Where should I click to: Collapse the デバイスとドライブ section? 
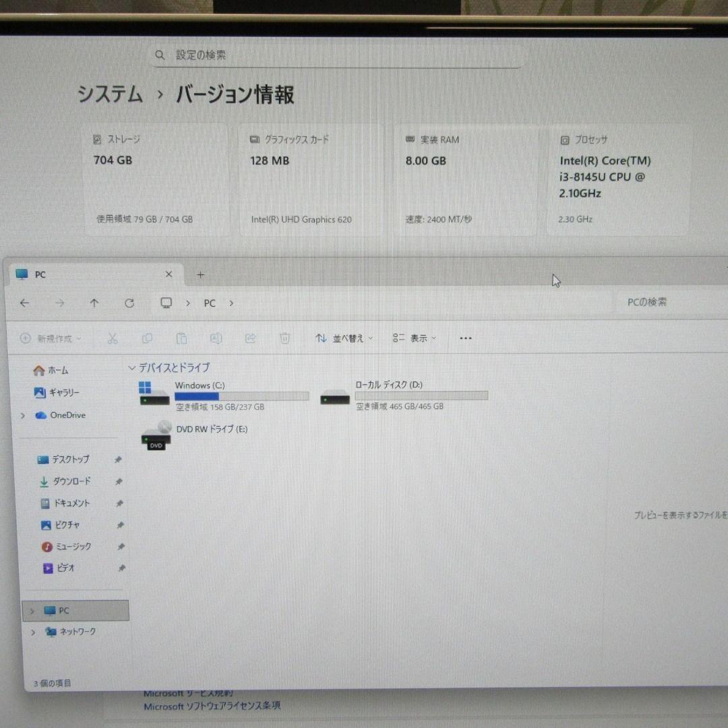point(132,367)
